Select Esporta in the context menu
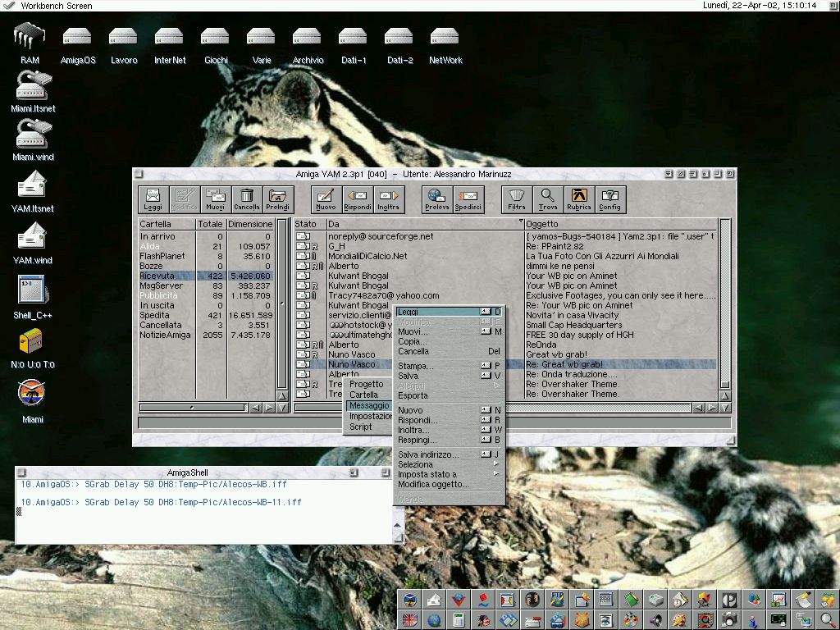The image size is (840, 630). (413, 395)
